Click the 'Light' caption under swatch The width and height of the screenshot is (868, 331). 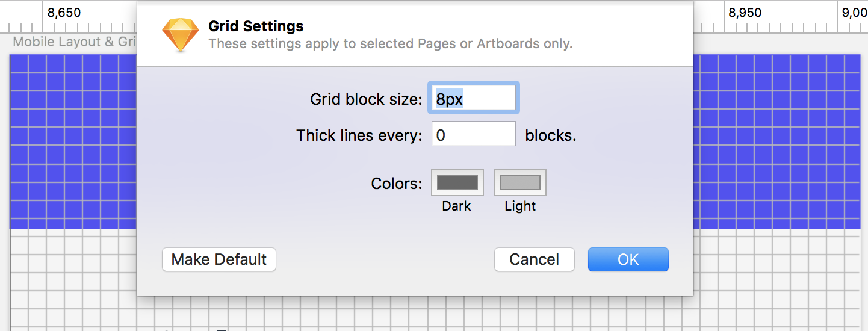coord(520,206)
